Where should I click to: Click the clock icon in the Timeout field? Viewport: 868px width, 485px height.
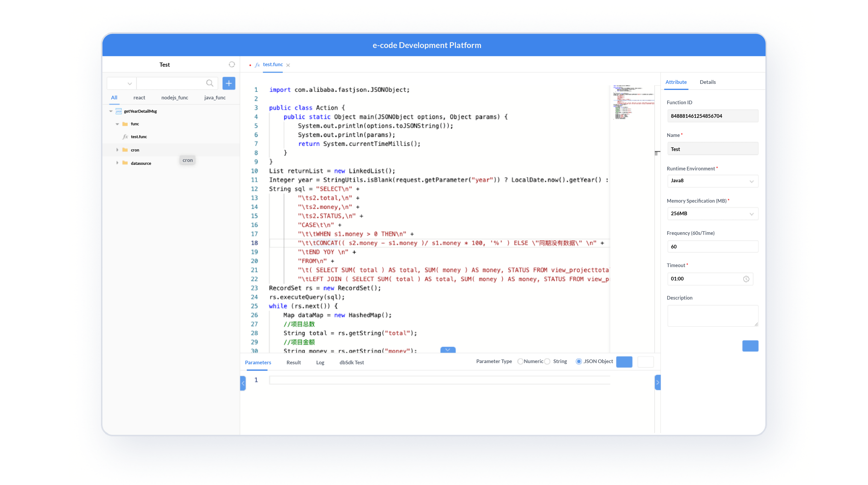click(746, 279)
